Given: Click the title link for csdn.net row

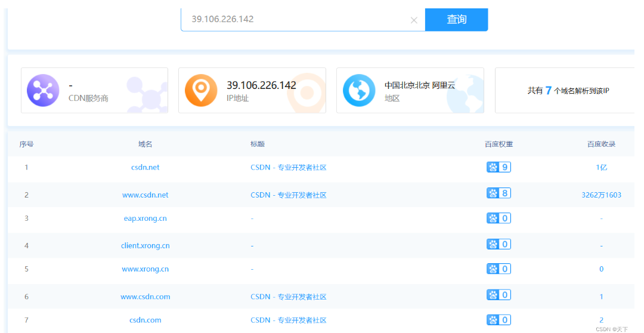Looking at the screenshot, I should 289,167.
